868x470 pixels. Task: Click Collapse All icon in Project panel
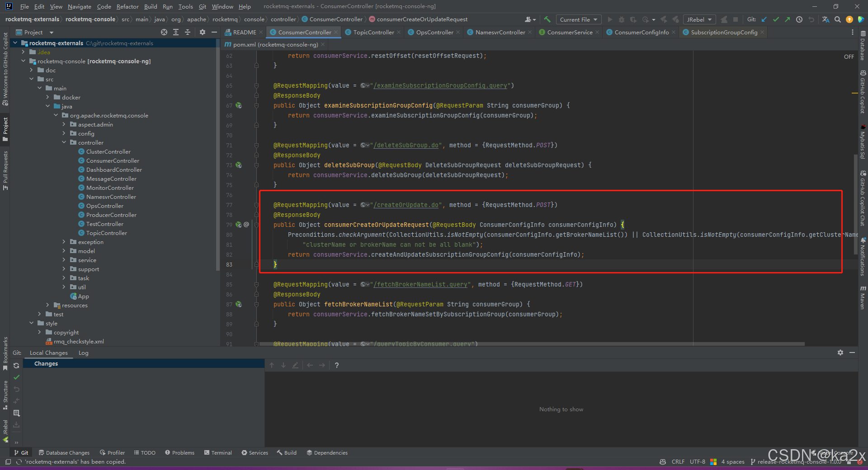[188, 32]
